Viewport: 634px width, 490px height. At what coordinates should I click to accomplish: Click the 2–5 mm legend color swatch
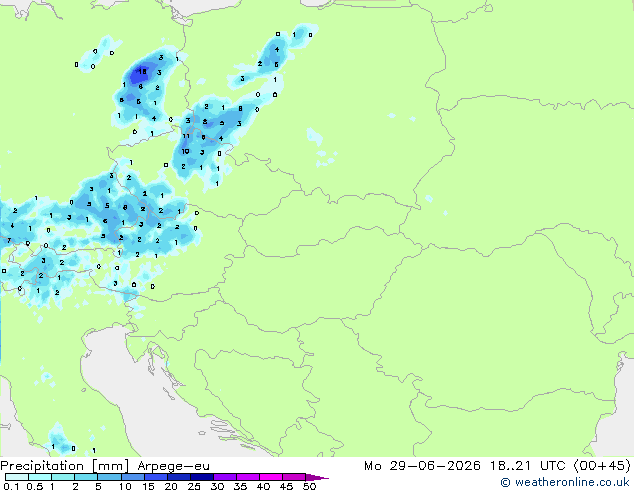click(x=86, y=477)
